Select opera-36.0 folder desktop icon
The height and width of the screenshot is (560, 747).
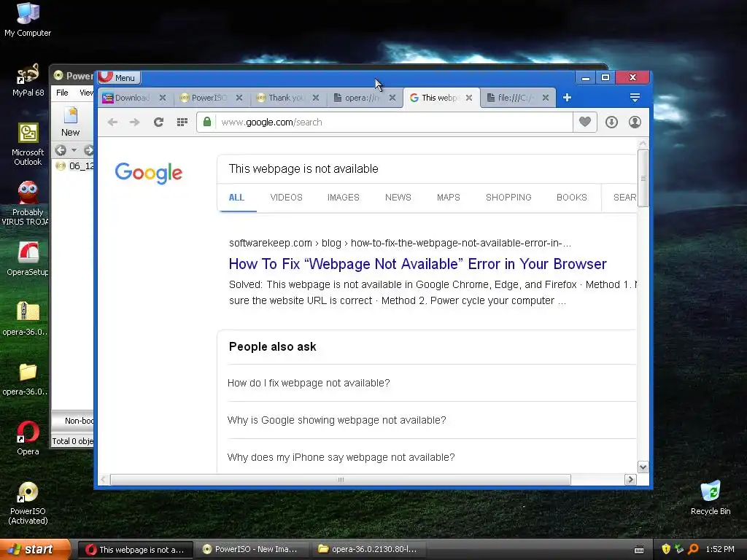point(27,378)
